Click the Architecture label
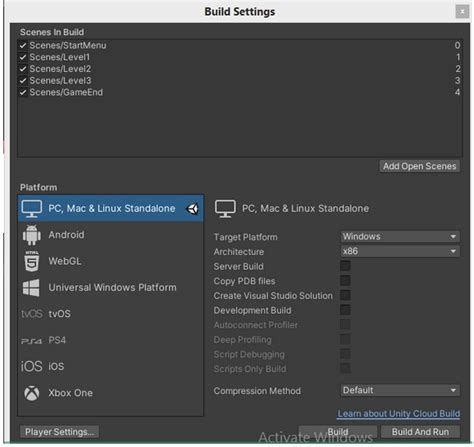The width and height of the screenshot is (474, 447). (x=239, y=252)
